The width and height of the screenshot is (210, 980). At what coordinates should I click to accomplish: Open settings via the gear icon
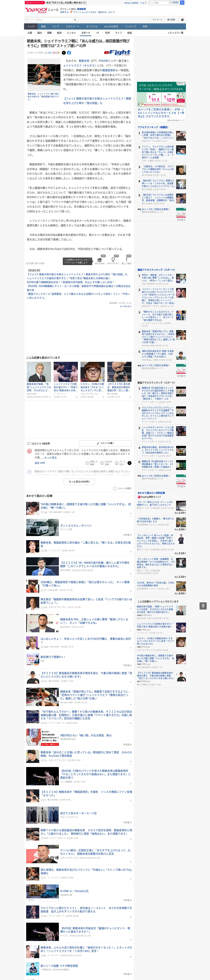tap(182, 20)
